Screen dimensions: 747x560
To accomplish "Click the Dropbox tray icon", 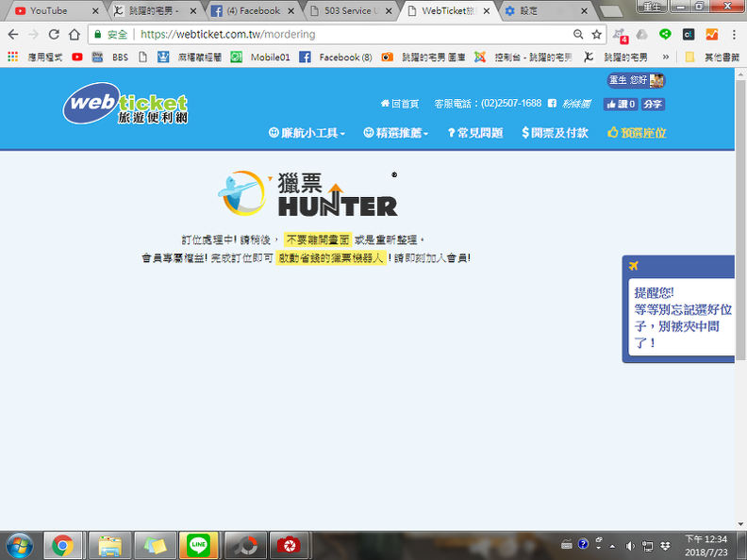I will pos(666,546).
